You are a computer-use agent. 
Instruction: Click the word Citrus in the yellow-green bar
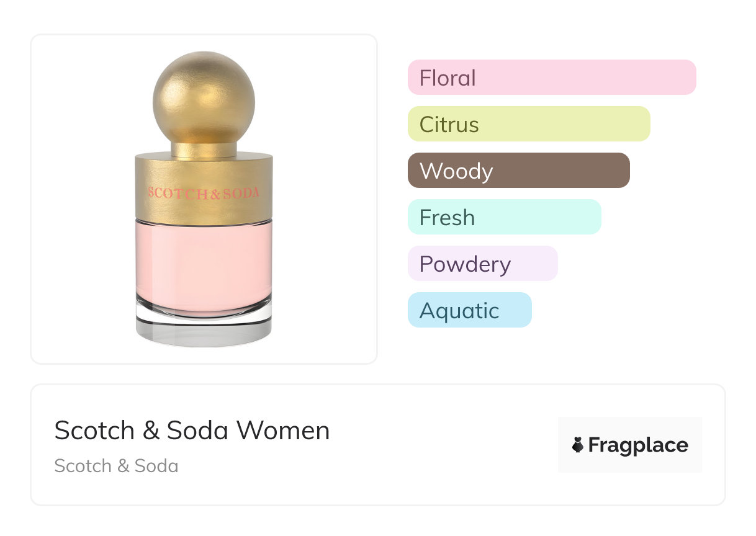pyautogui.click(x=449, y=125)
